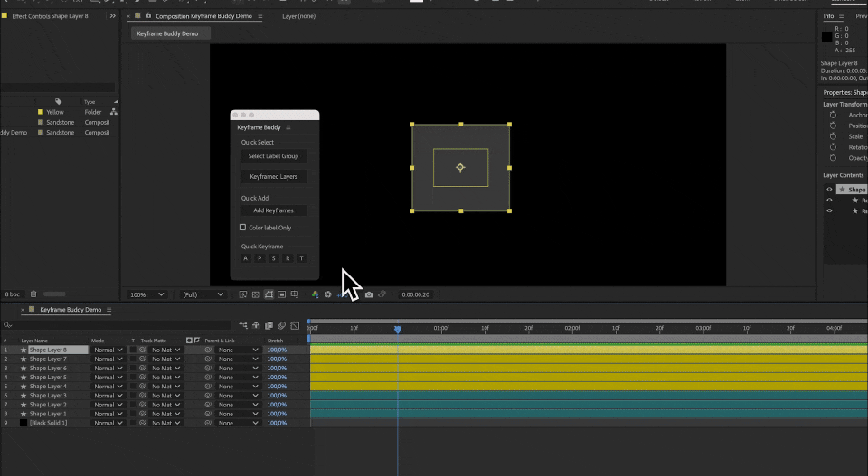Click track matte pick whip for Shape Layer 5
Viewport: 868px width, 476px height.
(x=142, y=377)
